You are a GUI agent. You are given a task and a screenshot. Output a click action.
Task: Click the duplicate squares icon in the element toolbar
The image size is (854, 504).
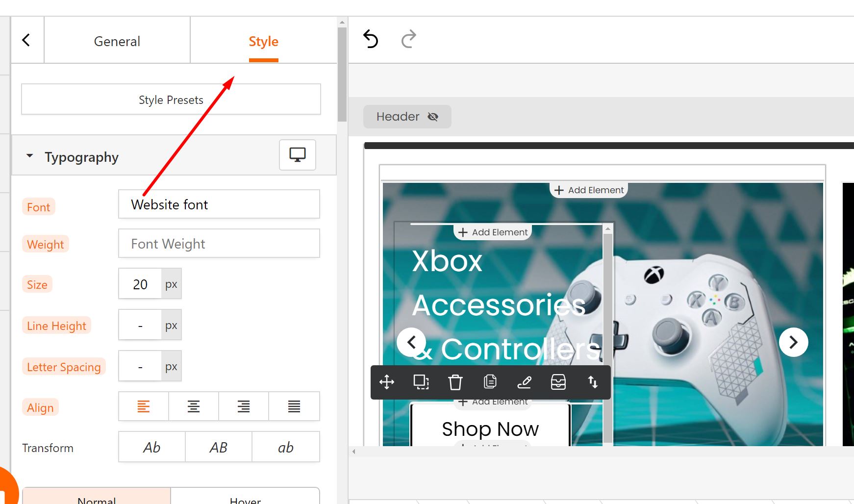click(421, 382)
